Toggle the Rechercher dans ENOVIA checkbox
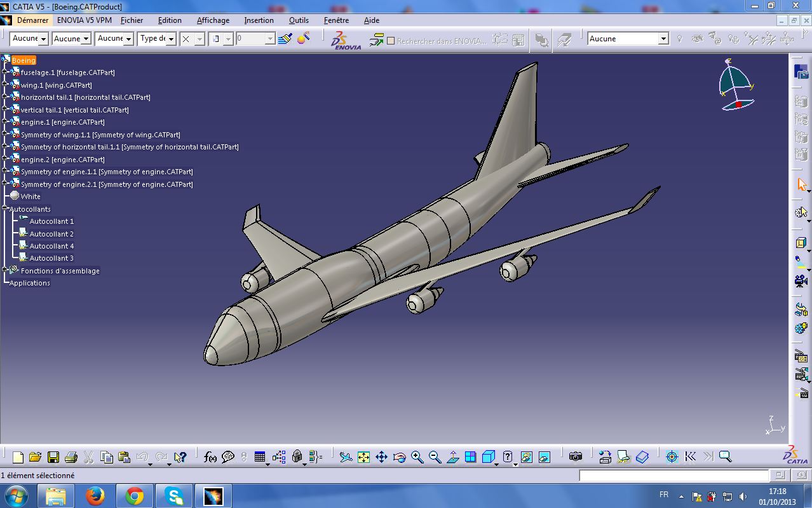Viewport: 812px width, 508px height. pos(391,40)
